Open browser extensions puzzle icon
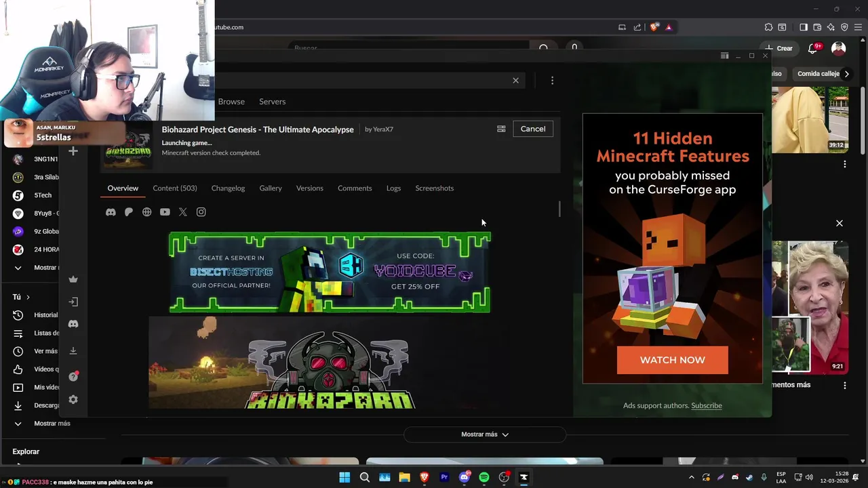 click(768, 27)
